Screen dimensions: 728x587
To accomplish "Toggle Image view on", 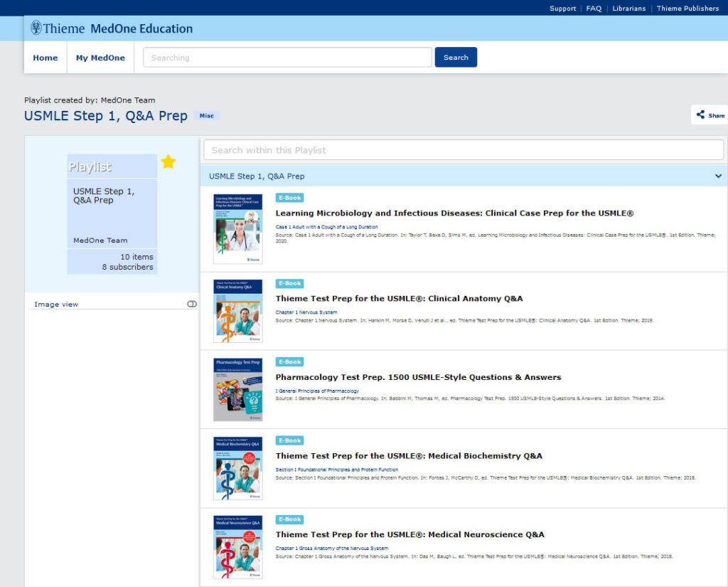I will pos(191,303).
